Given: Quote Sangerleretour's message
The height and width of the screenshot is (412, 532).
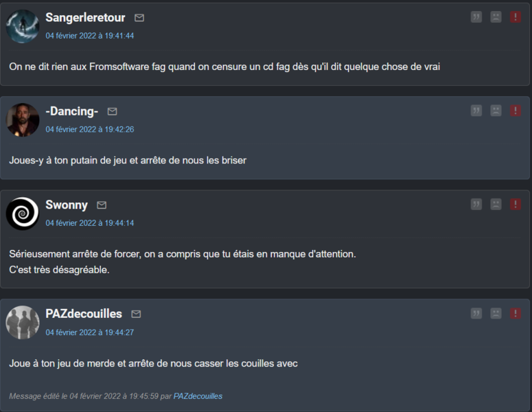Looking at the screenshot, I should [x=476, y=17].
